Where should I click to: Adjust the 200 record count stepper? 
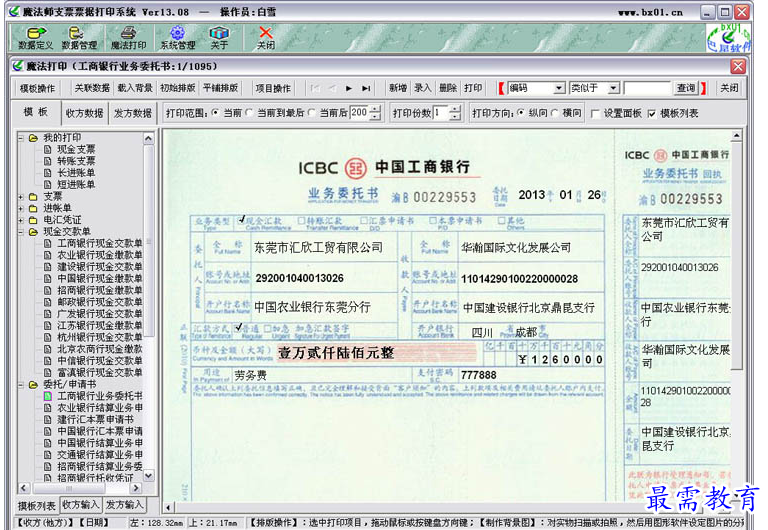click(x=375, y=113)
